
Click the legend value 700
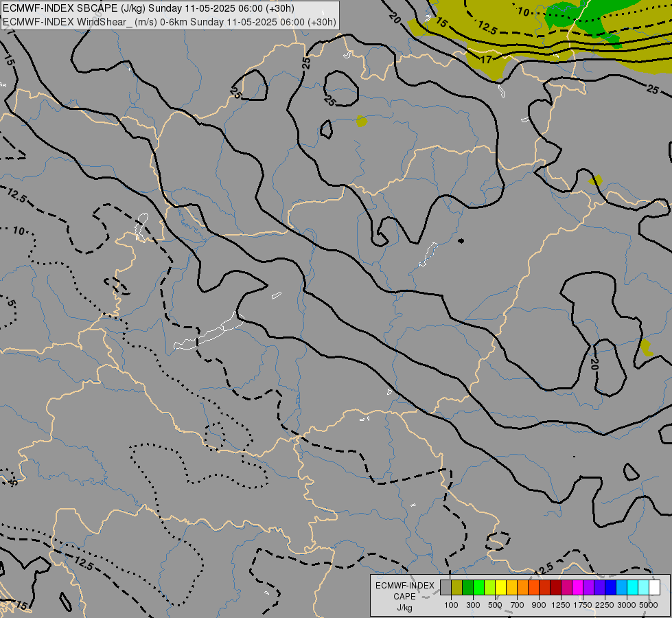coord(518,605)
